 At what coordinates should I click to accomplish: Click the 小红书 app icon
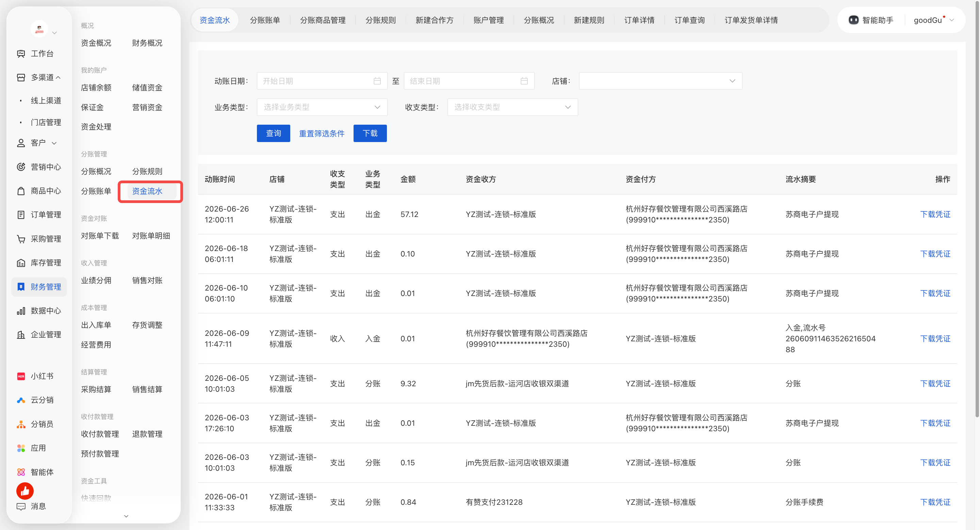click(x=21, y=376)
